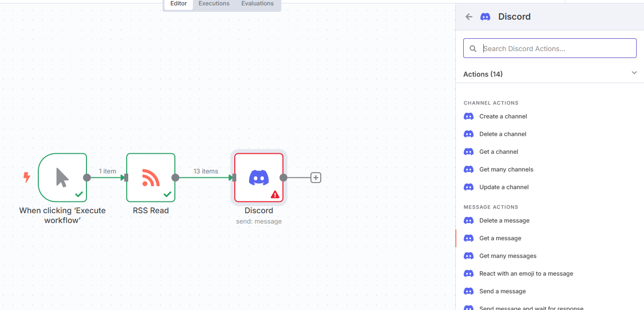
Task: Click the 'send: message' subtitle under Discord
Action: pos(259,222)
